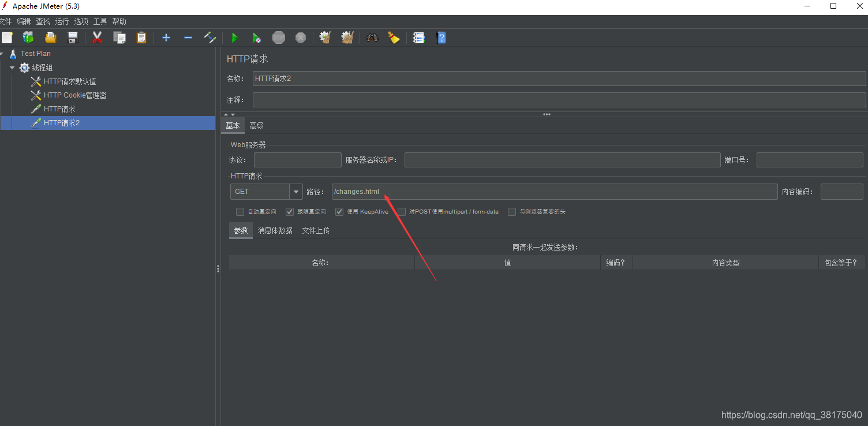Open the 查找 menu
Image resolution: width=868 pixels, height=426 pixels.
pos(43,21)
